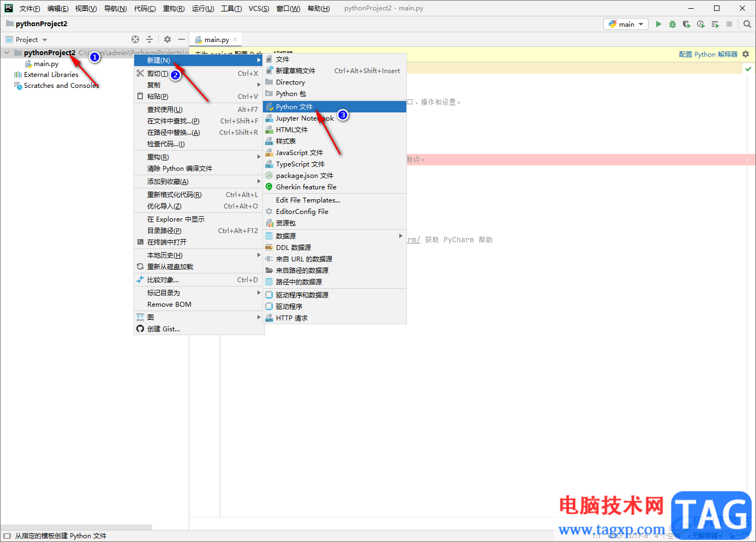
Task: Click the HTML文件 icon
Action: [x=269, y=130]
